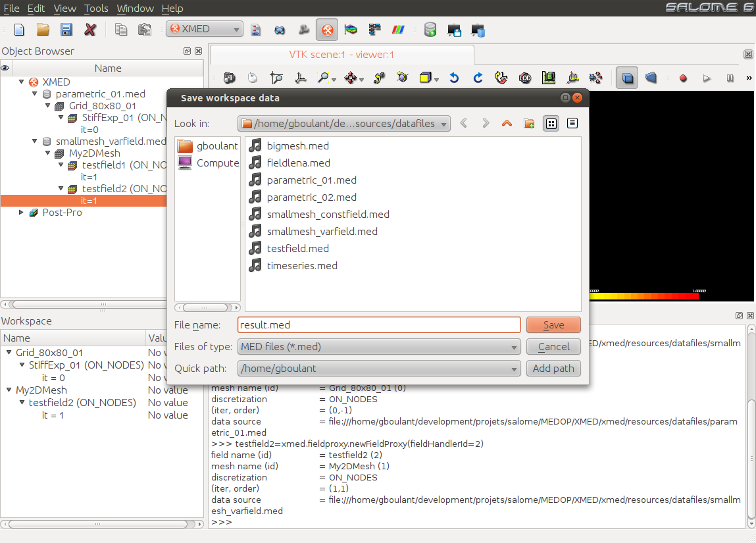Click the File name input field
The image size is (756, 543).
pyautogui.click(x=379, y=325)
